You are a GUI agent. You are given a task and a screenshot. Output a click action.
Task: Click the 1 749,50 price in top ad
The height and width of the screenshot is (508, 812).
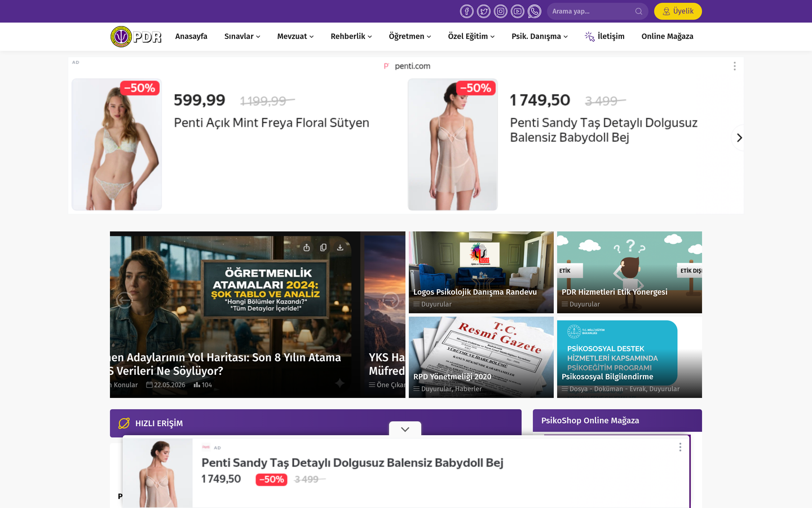[540, 100]
